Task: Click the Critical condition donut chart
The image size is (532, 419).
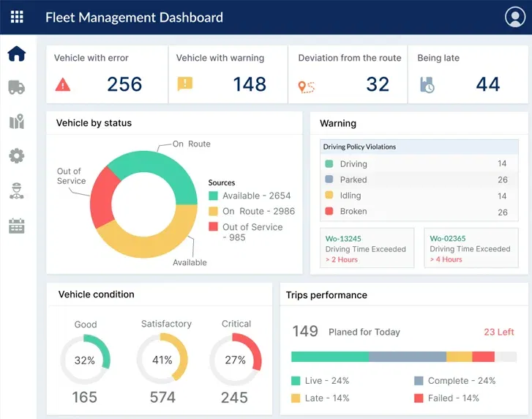Action: click(x=236, y=360)
